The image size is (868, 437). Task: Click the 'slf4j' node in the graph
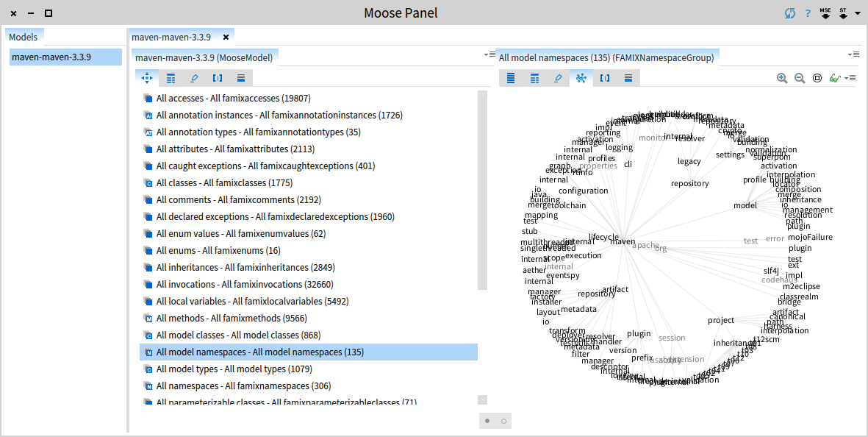(771, 271)
